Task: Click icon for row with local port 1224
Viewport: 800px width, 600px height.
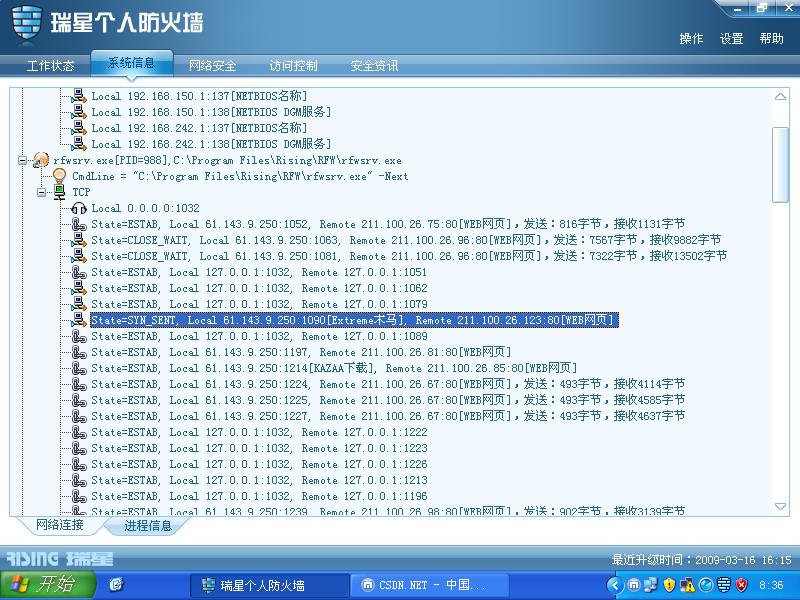Action: click(x=79, y=384)
